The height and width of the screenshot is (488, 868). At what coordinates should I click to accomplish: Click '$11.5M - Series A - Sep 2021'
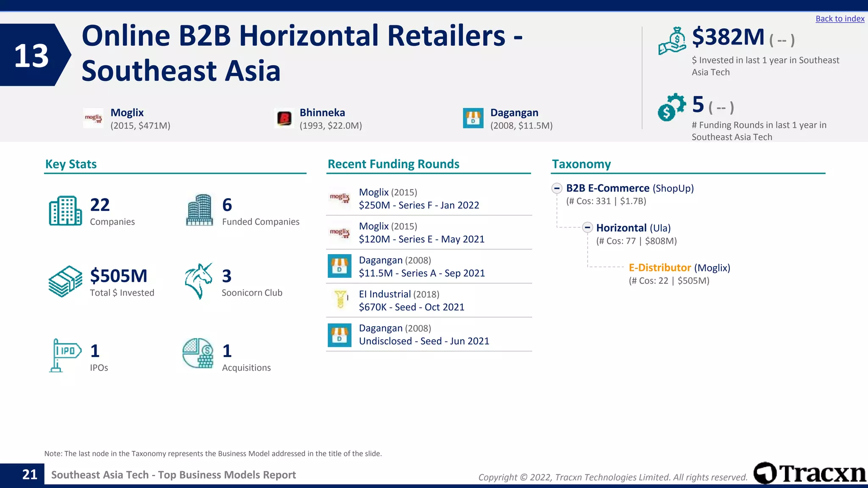(x=422, y=273)
